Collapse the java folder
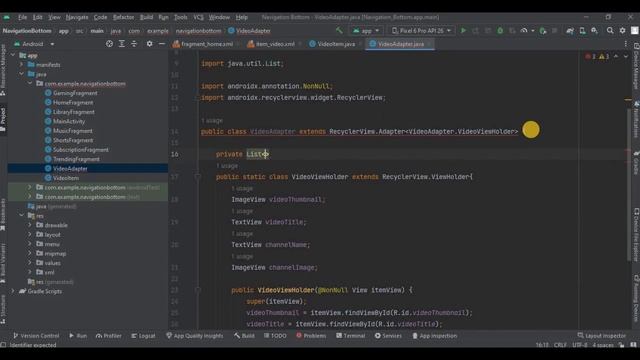 22,74
